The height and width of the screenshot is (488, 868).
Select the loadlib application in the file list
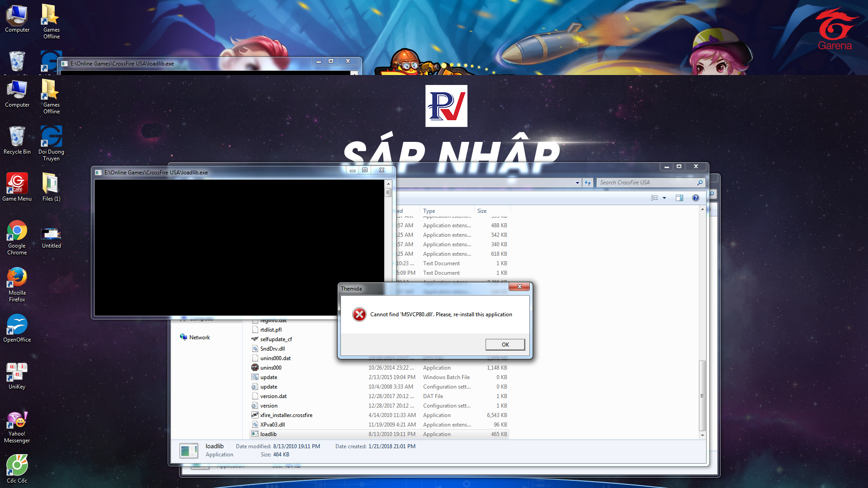coord(379,434)
